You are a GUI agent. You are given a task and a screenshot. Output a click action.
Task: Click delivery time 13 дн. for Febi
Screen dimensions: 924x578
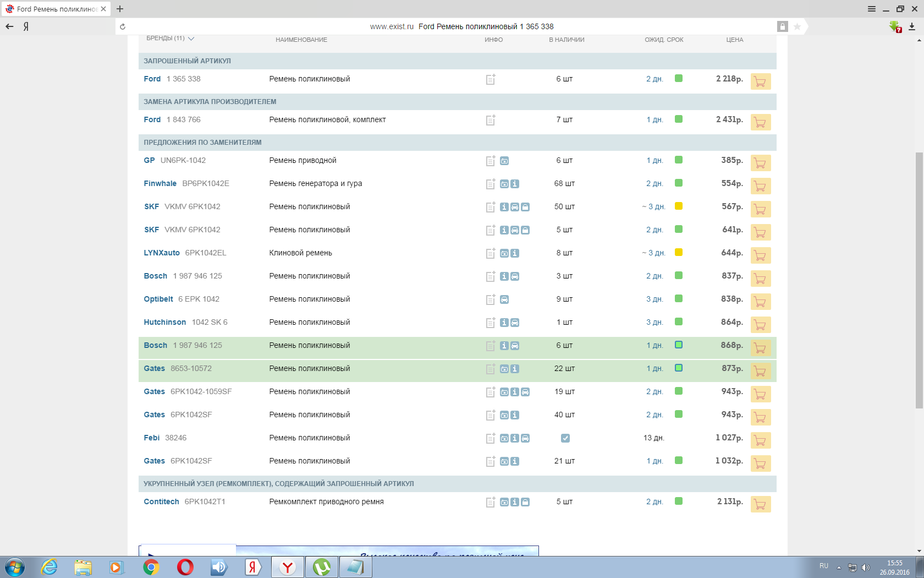click(x=654, y=438)
